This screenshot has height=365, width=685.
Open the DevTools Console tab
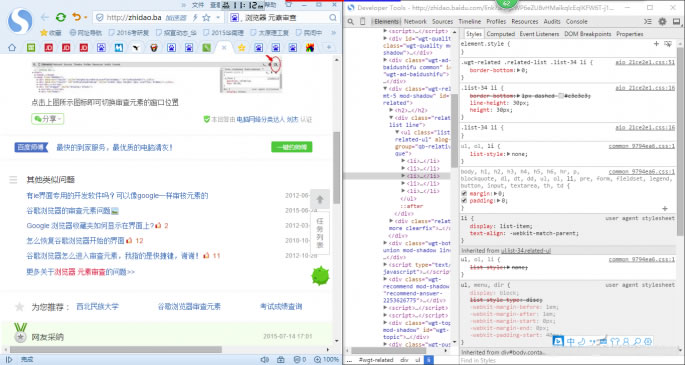point(577,21)
